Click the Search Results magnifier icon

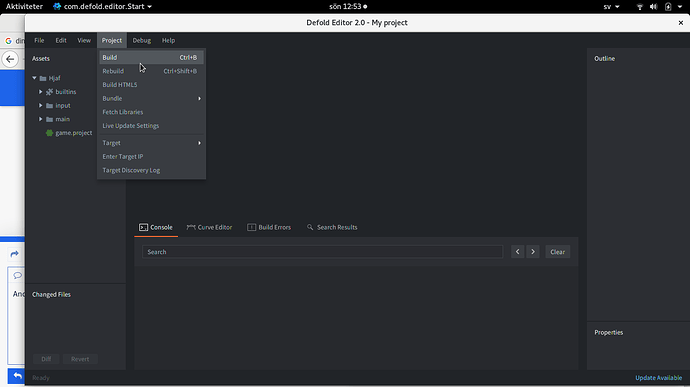point(310,227)
